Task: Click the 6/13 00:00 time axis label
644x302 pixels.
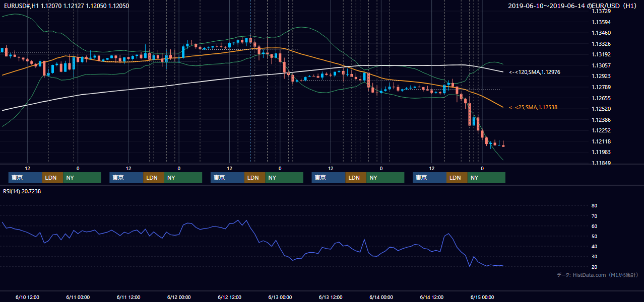Action: [x=280, y=297]
